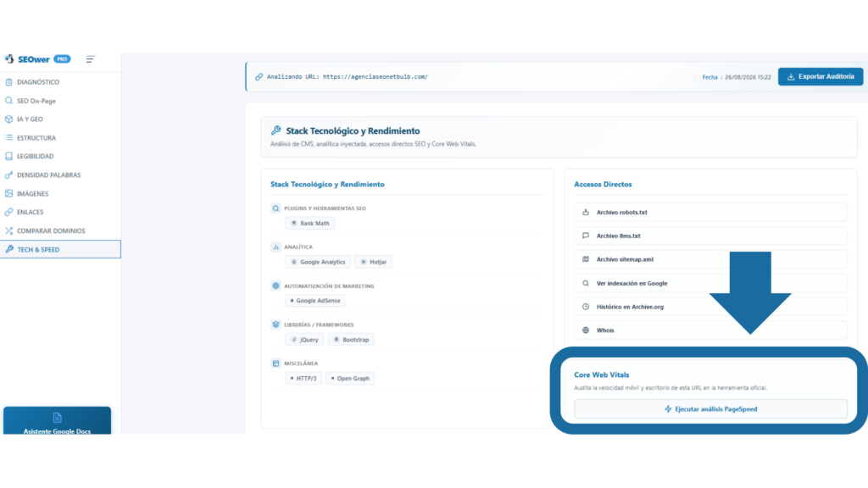868x488 pixels.
Task: Click the Open Graph tag
Action: [x=350, y=378]
